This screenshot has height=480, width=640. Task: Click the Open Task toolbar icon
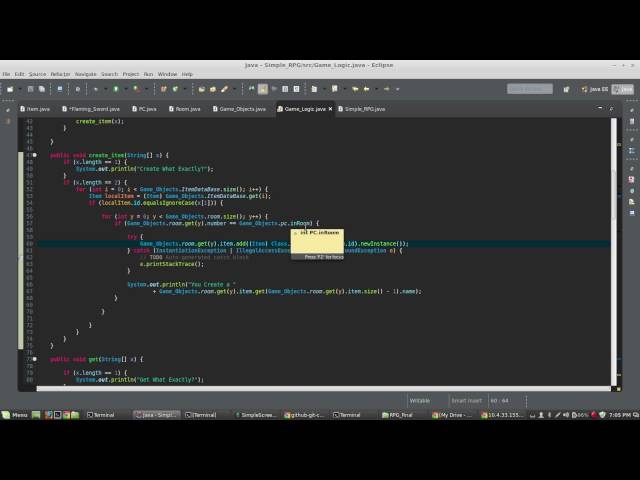(x=213, y=89)
